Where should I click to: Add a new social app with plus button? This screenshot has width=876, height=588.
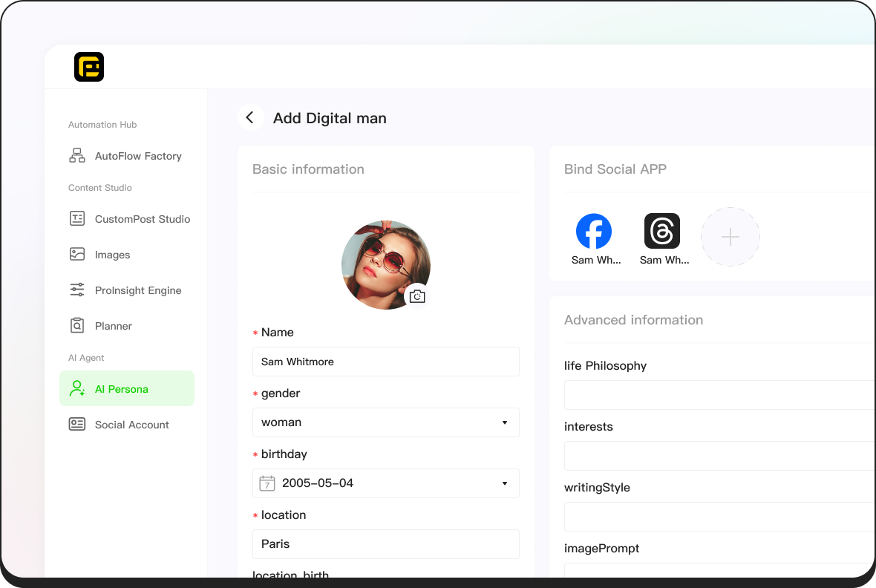[730, 237]
